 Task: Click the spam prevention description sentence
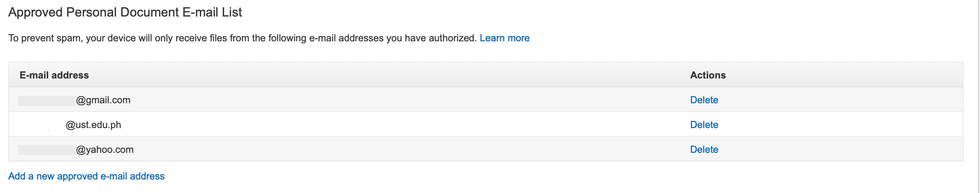[x=242, y=38]
